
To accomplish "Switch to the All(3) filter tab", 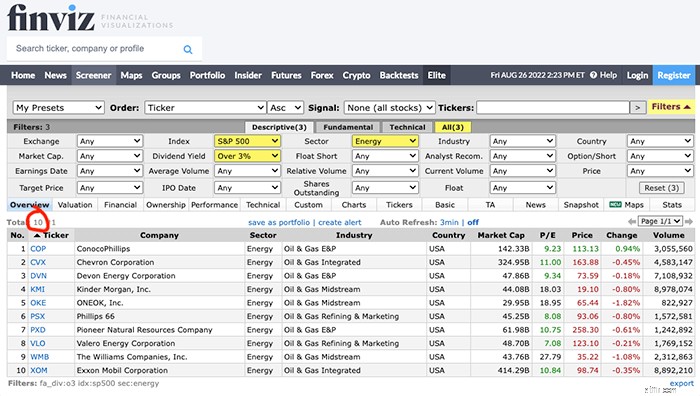I will pos(453,127).
